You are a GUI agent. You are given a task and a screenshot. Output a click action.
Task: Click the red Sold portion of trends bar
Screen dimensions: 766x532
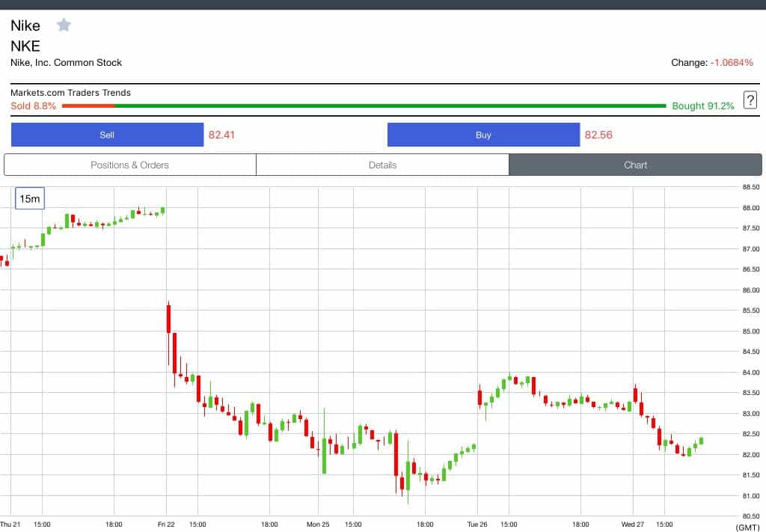(88, 106)
